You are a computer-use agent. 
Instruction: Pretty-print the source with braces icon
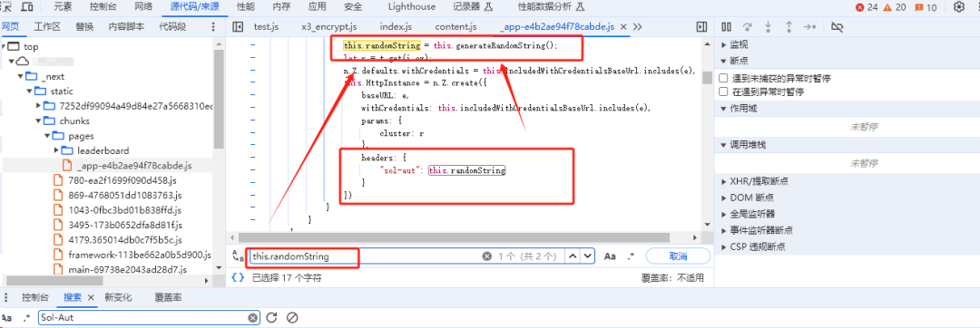click(x=238, y=278)
